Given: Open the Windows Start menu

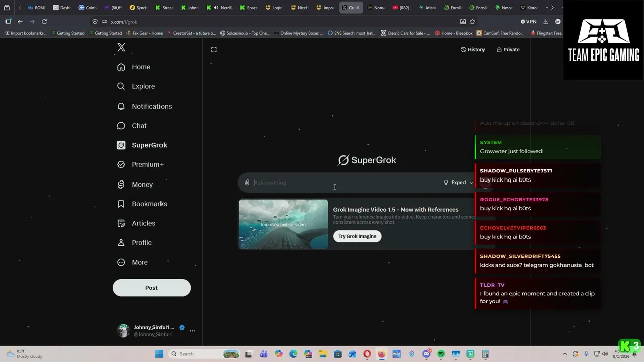Looking at the screenshot, I should tap(159, 354).
